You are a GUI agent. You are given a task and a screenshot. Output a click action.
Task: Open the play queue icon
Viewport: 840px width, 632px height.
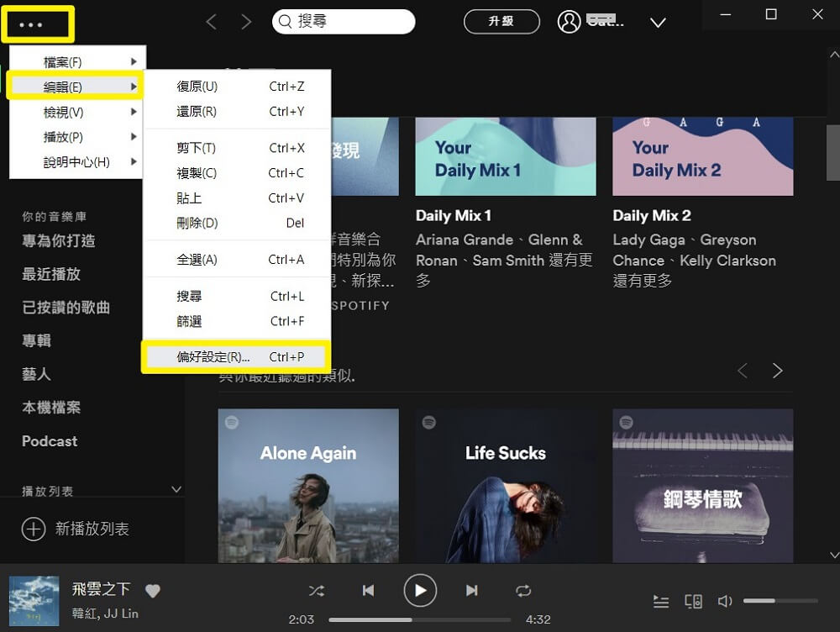tap(661, 602)
